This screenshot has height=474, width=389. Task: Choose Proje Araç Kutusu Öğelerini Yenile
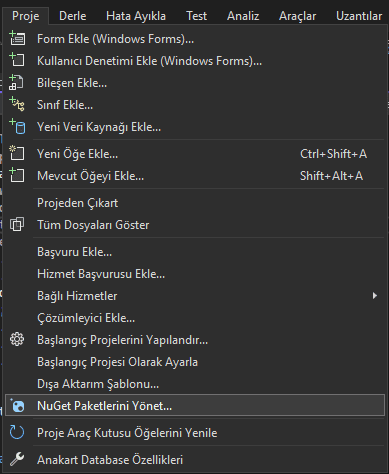tap(195, 433)
